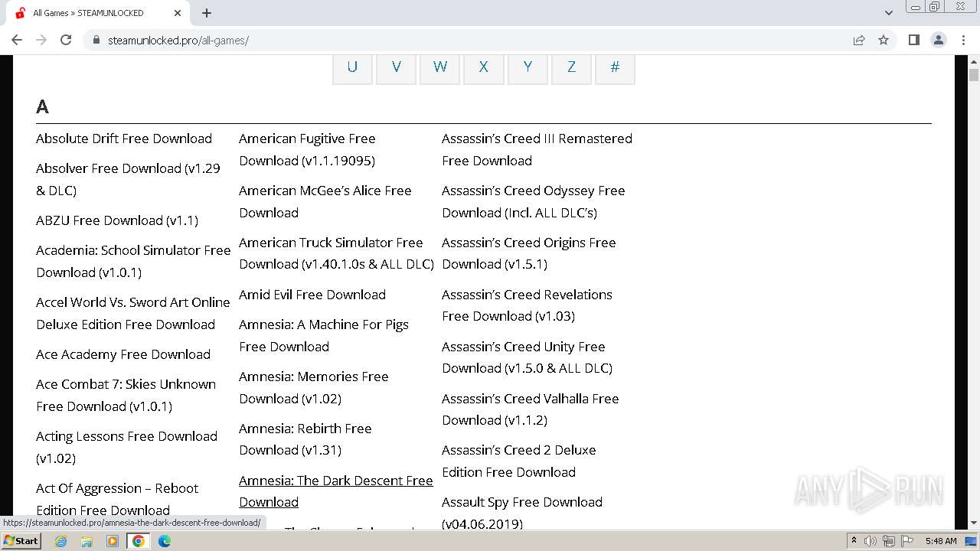Open the Chrome profile menu
980x551 pixels.
939,40
